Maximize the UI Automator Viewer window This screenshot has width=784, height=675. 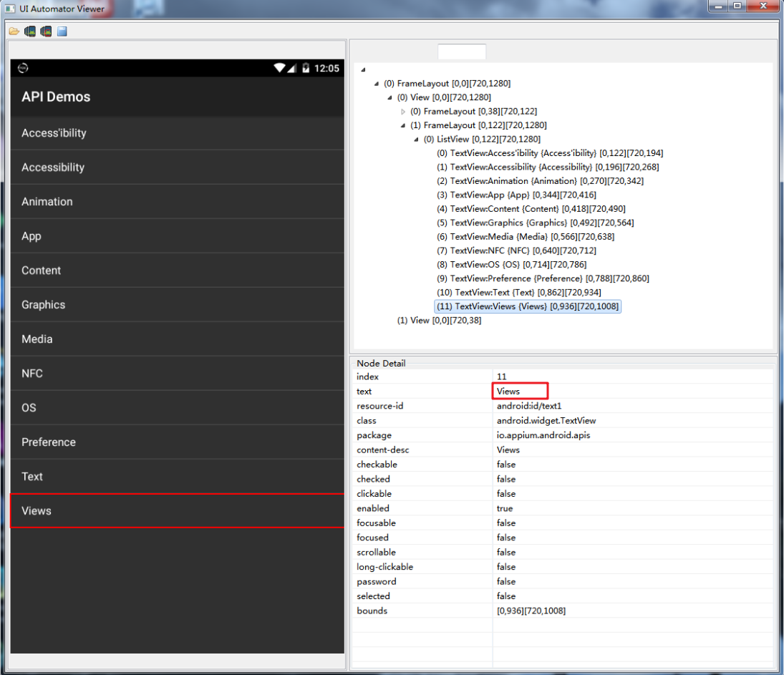pyautogui.click(x=737, y=6)
